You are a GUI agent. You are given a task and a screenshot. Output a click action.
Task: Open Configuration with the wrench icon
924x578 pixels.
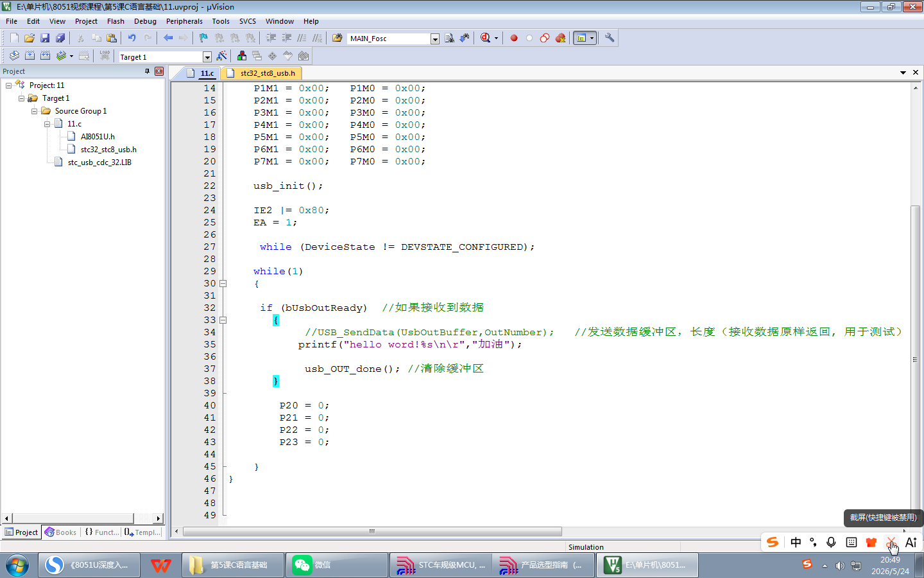click(x=610, y=39)
